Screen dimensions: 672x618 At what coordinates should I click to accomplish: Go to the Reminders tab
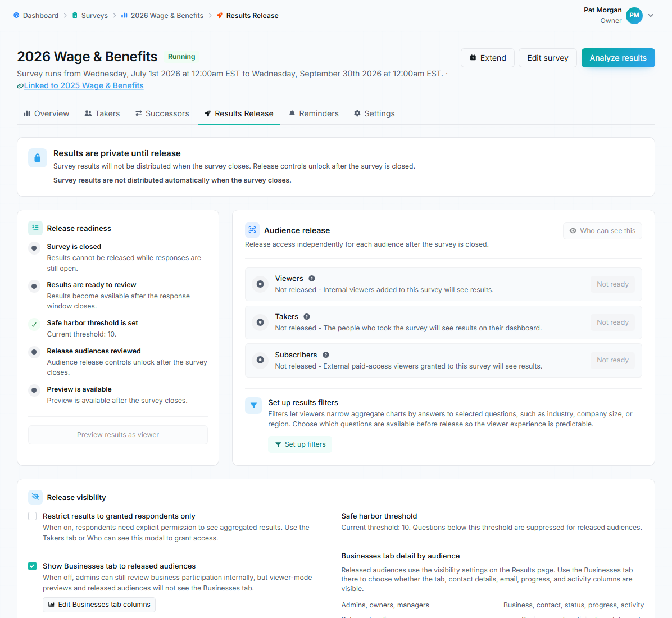point(314,113)
